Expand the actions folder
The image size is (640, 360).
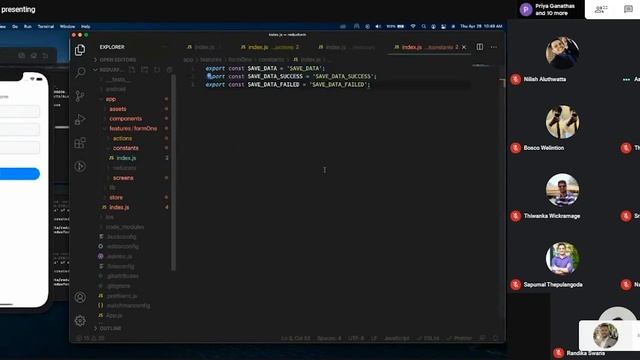pos(122,138)
